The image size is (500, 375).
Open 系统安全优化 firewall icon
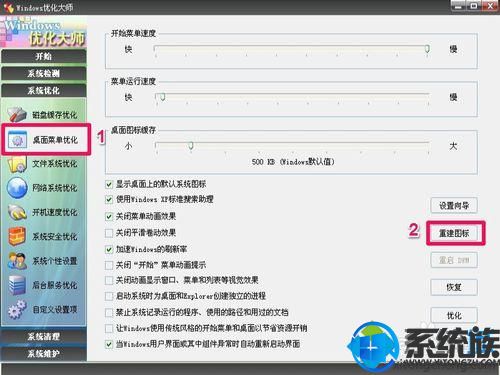pyautogui.click(x=17, y=236)
